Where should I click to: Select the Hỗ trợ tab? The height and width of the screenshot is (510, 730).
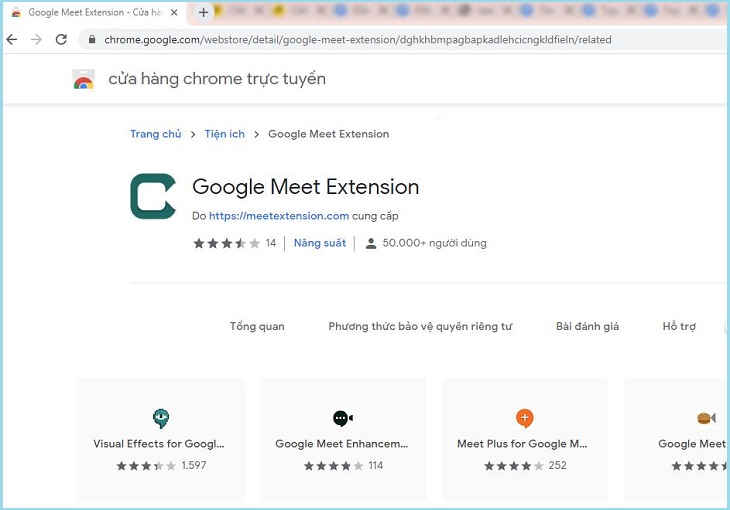(x=679, y=326)
